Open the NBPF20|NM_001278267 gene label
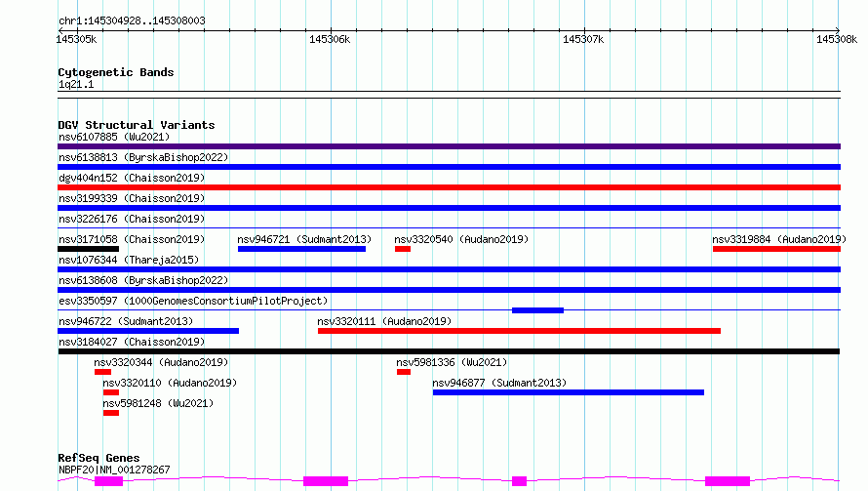Image resolution: width=868 pixels, height=491 pixels. [114, 470]
